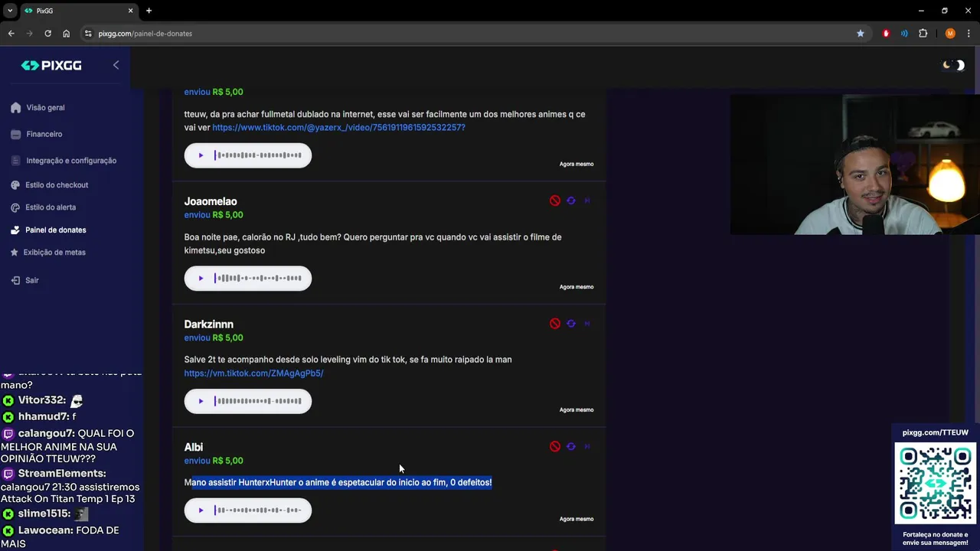Open the tab search dropdown
Image resolution: width=980 pixels, height=551 pixels.
point(10,11)
